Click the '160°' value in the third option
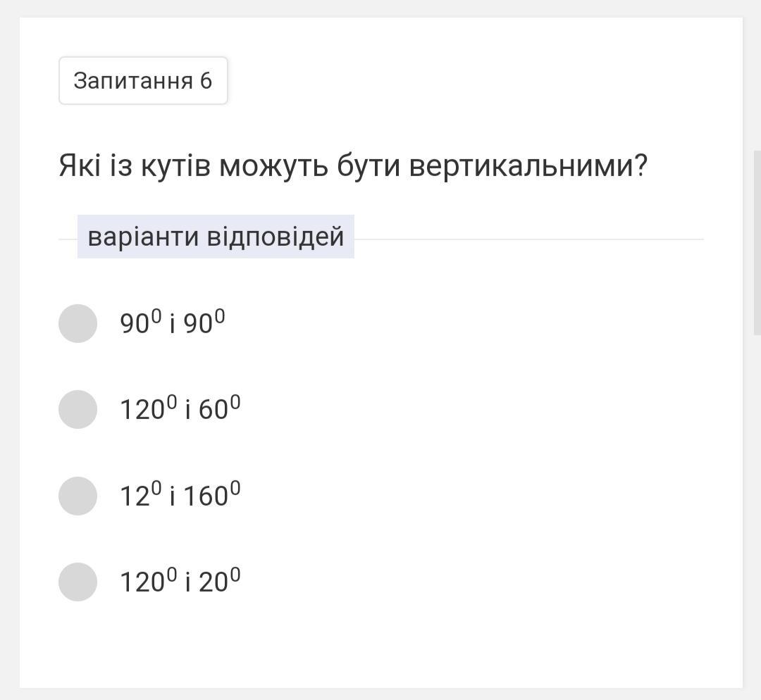Image resolution: width=761 pixels, height=700 pixels. [x=212, y=496]
